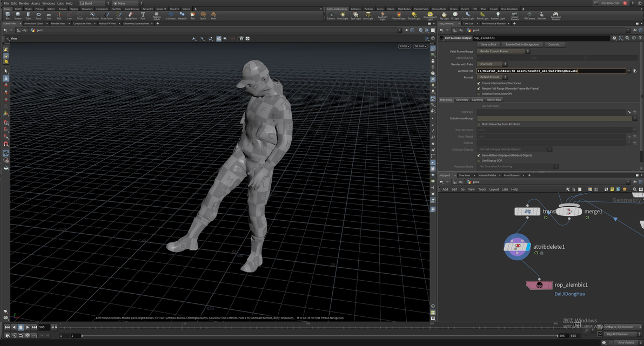Click the Torus shelf tool
Image resolution: width=644 pixels, height=346 pixels.
click(x=38, y=15)
